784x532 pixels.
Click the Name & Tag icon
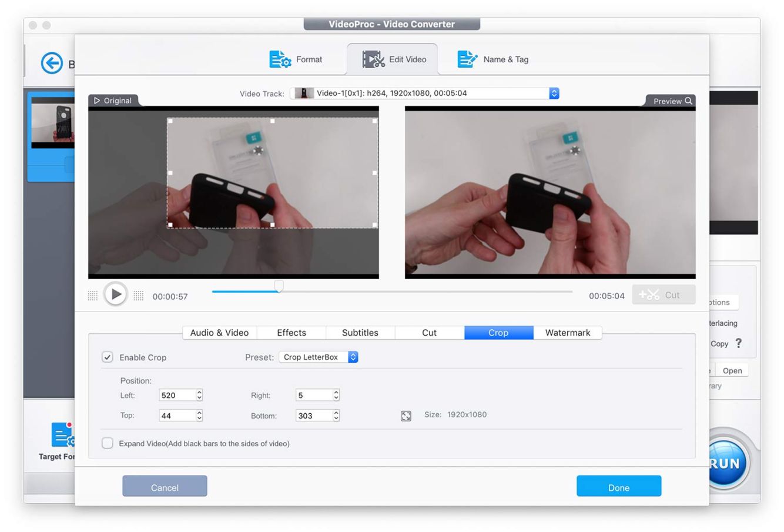(x=467, y=59)
